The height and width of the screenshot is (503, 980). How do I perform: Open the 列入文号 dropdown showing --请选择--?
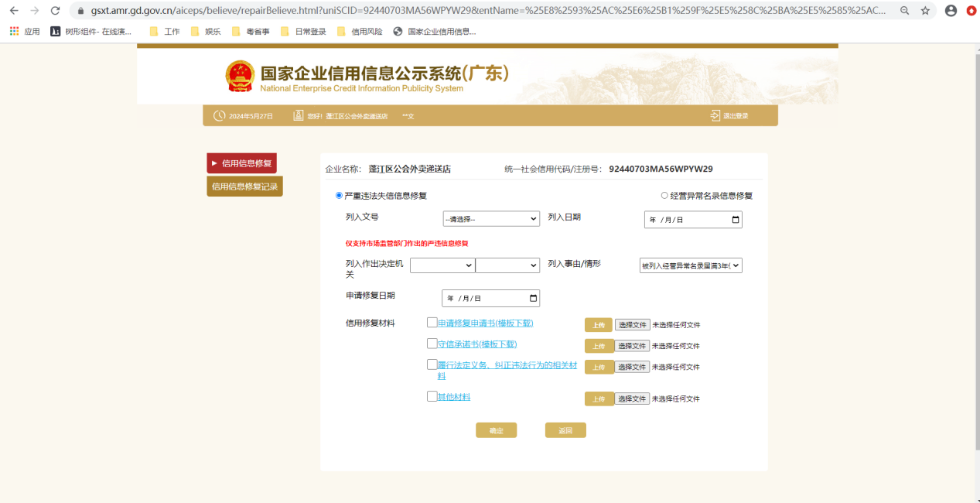(490, 218)
